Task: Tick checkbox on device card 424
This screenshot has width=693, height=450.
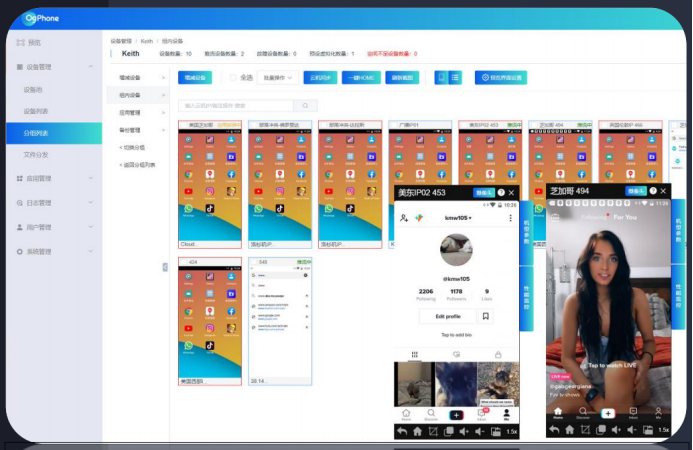Action: pyautogui.click(x=184, y=262)
